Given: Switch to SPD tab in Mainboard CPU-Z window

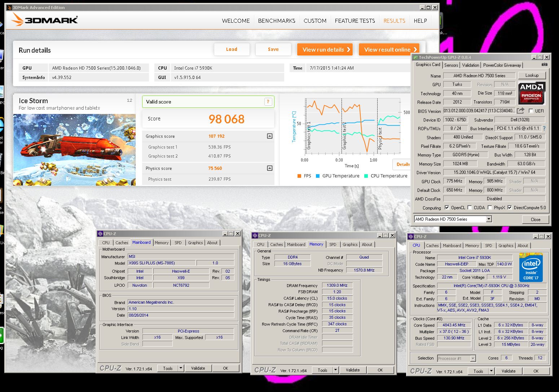Looking at the screenshot, I should (x=178, y=243).
